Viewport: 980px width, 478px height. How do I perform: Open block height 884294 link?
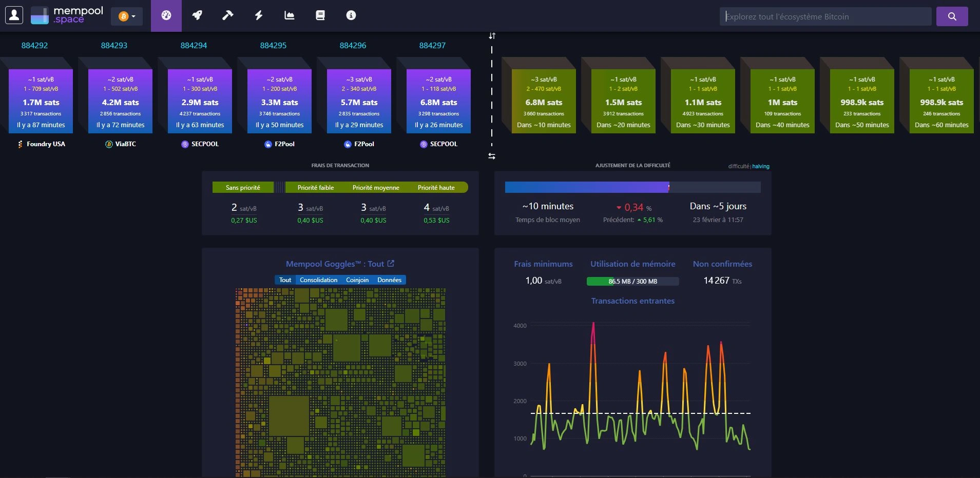194,45
